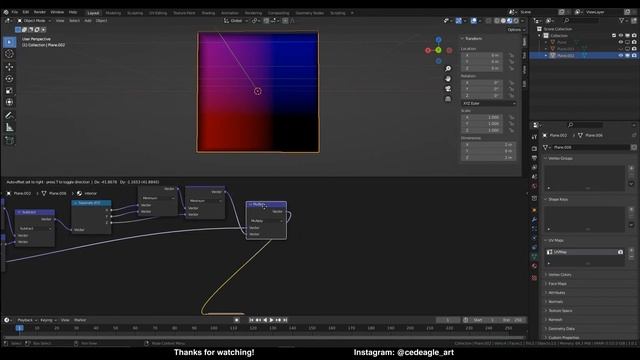The width and height of the screenshot is (640, 360).
Task: Open the Object Mode dropdown
Action: 34,20
